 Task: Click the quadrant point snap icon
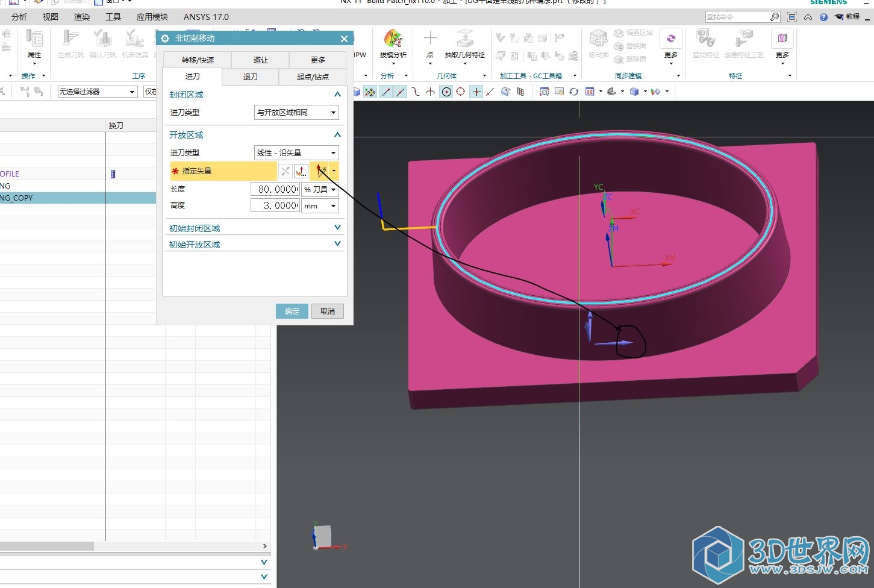pos(461,92)
